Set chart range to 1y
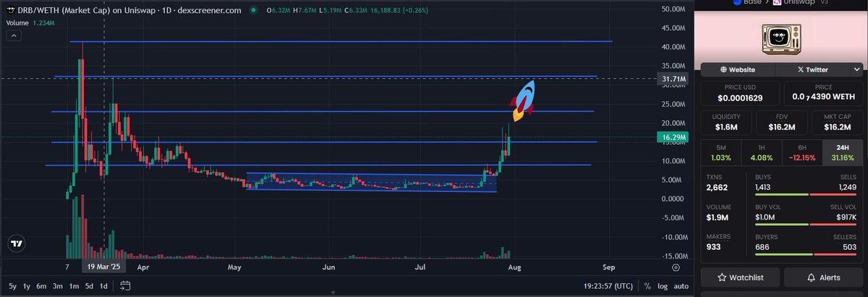 (27, 285)
